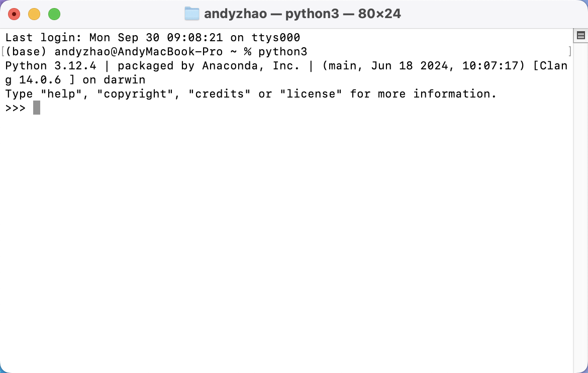Click the word "help" in the Type line
The image size is (588, 373).
pos(61,94)
